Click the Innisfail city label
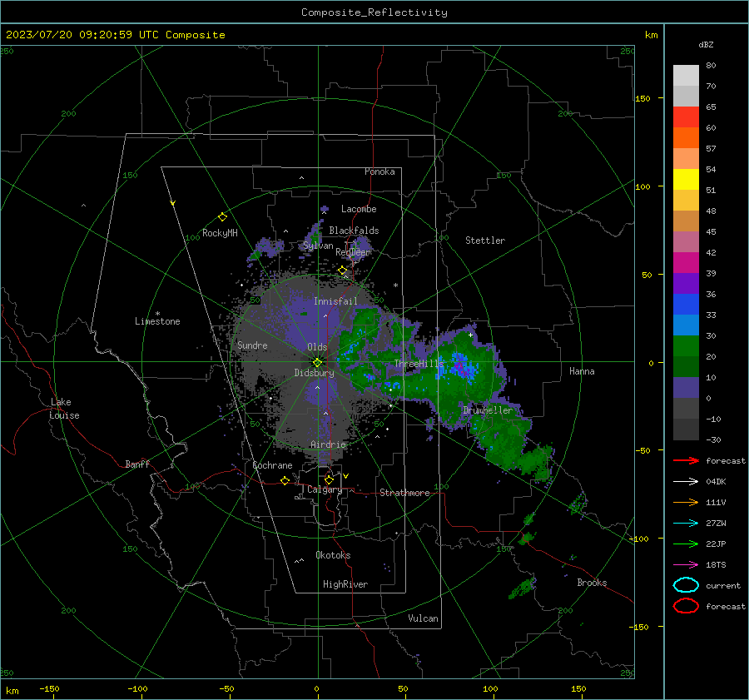The width and height of the screenshot is (749, 700). coord(335,301)
